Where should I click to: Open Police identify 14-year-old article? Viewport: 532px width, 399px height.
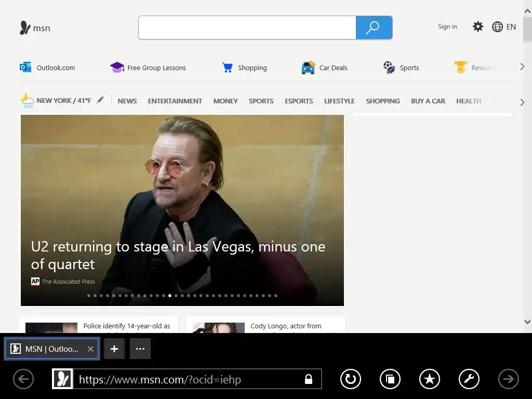(x=127, y=326)
